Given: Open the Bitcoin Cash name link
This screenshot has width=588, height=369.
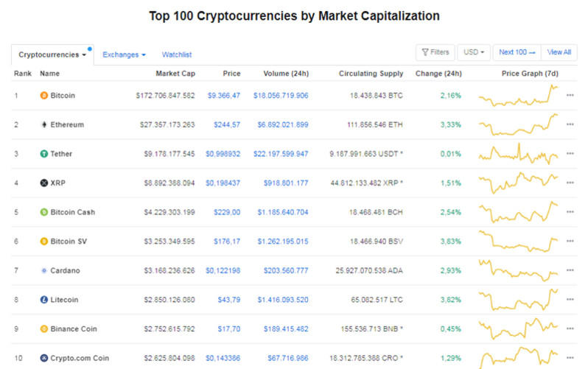Looking at the screenshot, I should (72, 212).
